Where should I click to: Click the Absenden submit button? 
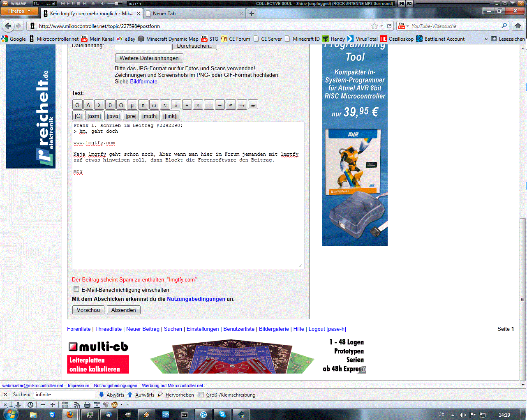tap(123, 310)
